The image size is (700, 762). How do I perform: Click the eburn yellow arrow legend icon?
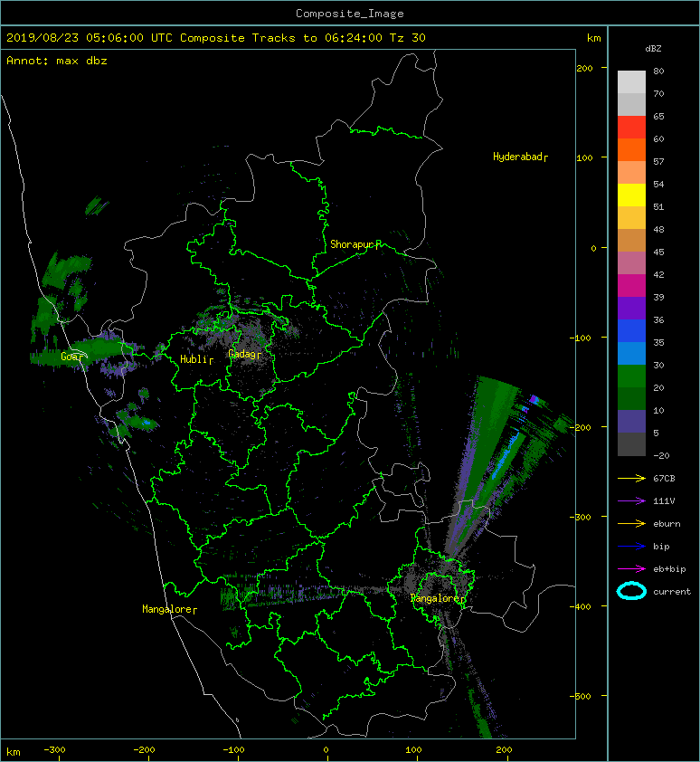[631, 523]
